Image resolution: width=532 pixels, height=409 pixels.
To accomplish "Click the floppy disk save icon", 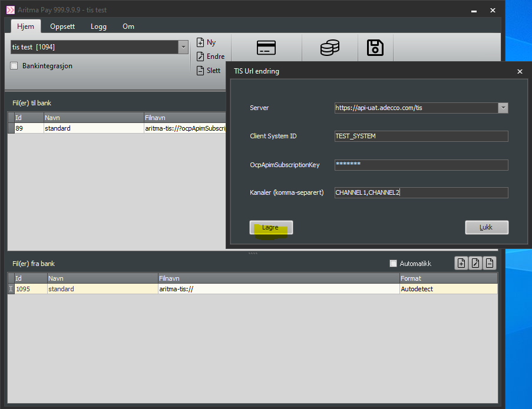I will click(x=375, y=48).
